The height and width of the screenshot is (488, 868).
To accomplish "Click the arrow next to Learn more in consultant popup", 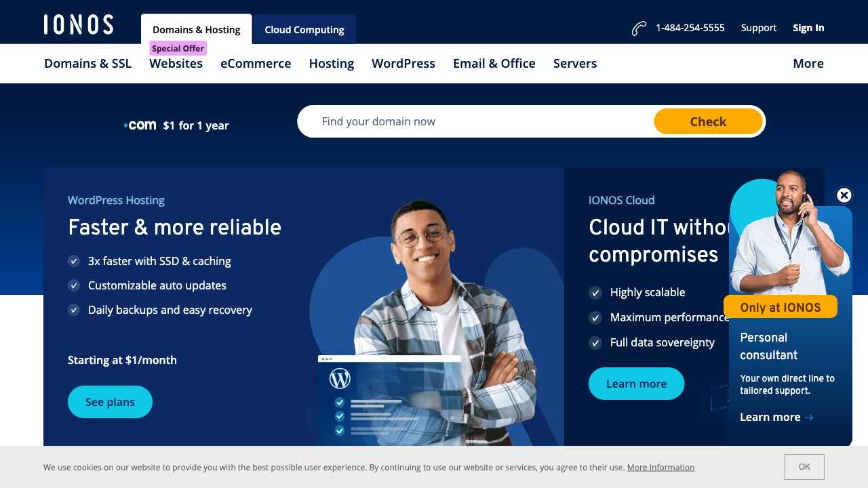I will (809, 418).
